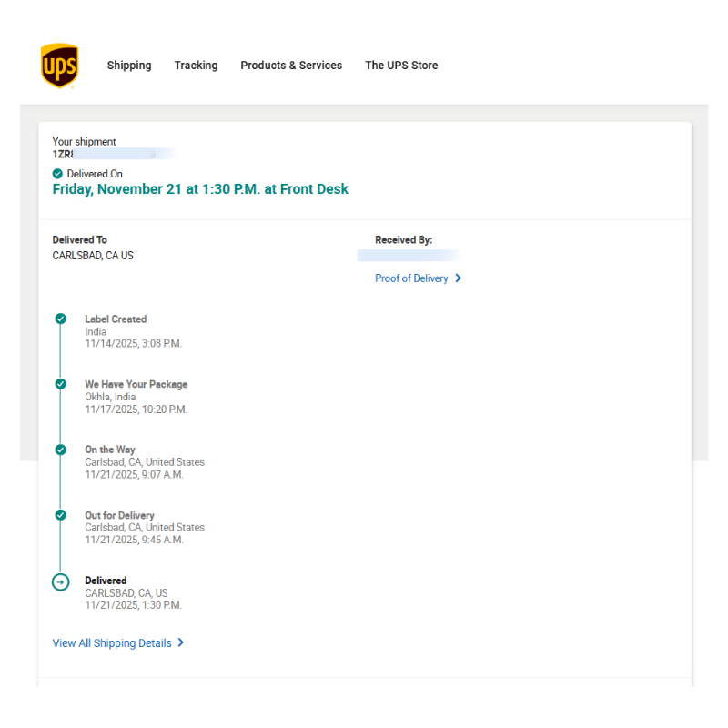Click the Label Created checkmark icon
This screenshot has height=728, width=728.
point(60,318)
